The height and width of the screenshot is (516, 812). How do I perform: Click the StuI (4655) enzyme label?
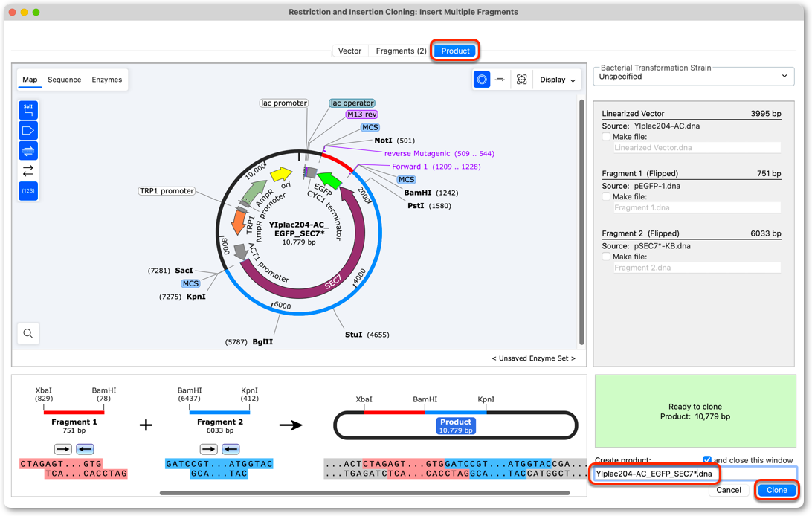coord(367,335)
